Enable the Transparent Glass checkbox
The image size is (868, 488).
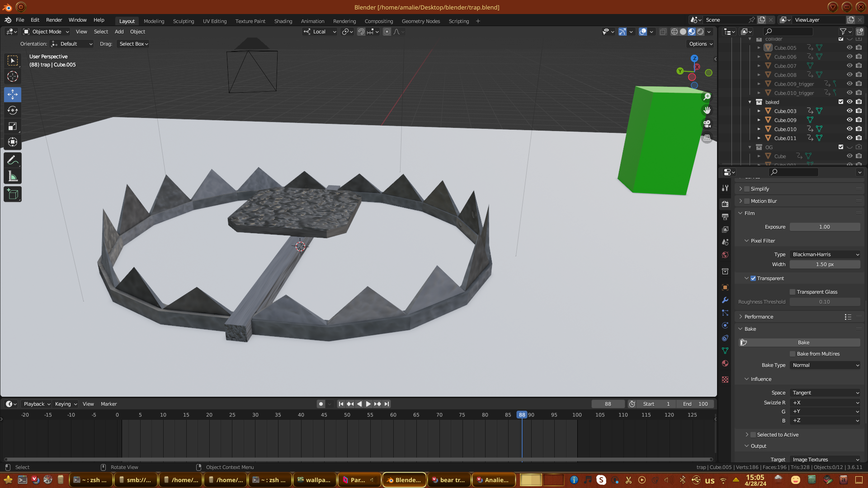(793, 292)
